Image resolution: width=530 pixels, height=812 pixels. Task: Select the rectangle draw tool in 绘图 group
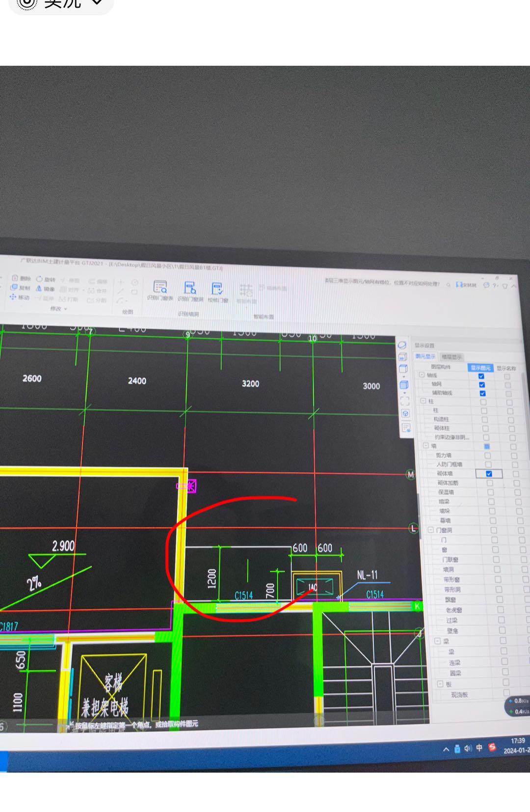pos(134,292)
